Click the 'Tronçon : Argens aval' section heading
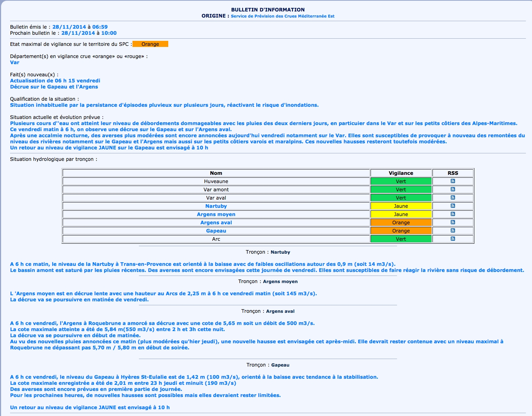 268,311
